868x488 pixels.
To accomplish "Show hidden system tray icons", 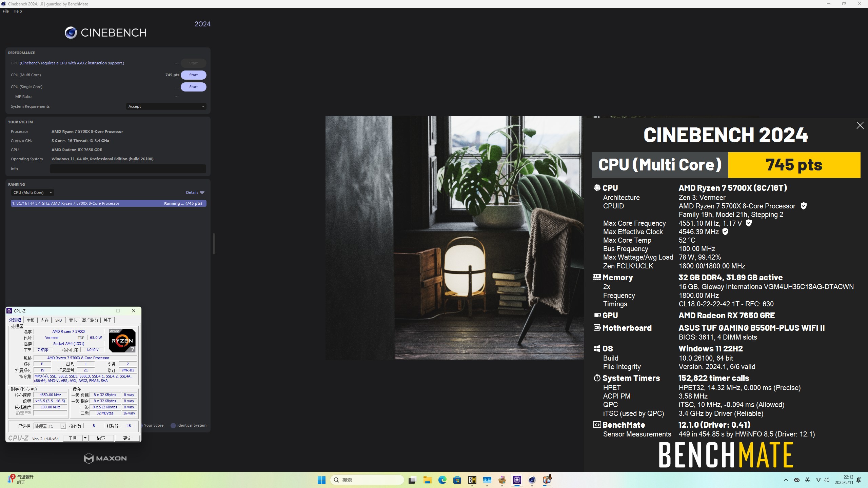I will pos(786,480).
